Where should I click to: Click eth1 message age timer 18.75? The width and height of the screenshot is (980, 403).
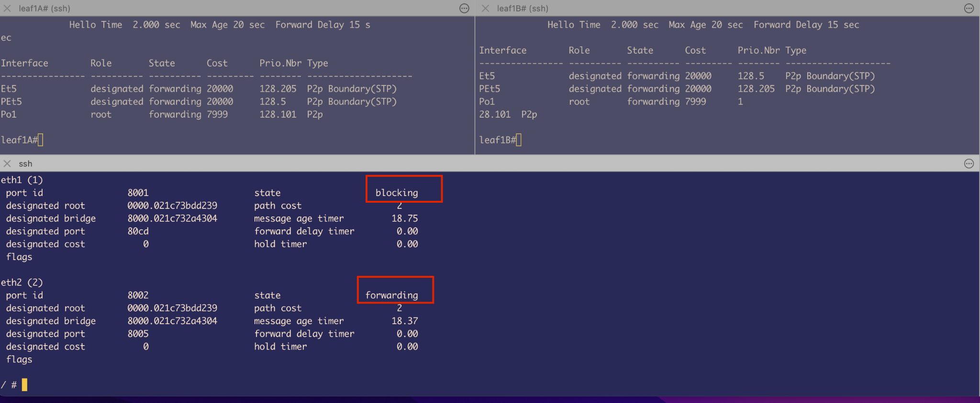(x=405, y=218)
